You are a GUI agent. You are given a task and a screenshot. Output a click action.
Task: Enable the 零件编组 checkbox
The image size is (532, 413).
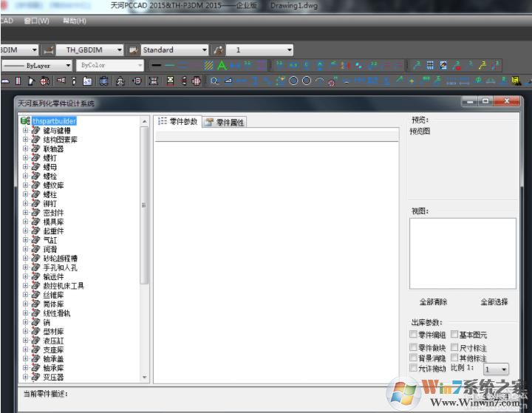tap(413, 334)
